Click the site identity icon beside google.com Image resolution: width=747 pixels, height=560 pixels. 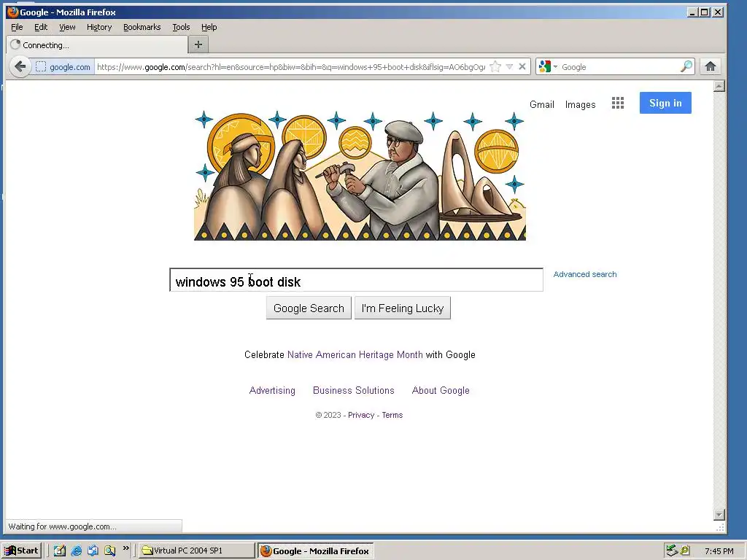click(x=41, y=67)
